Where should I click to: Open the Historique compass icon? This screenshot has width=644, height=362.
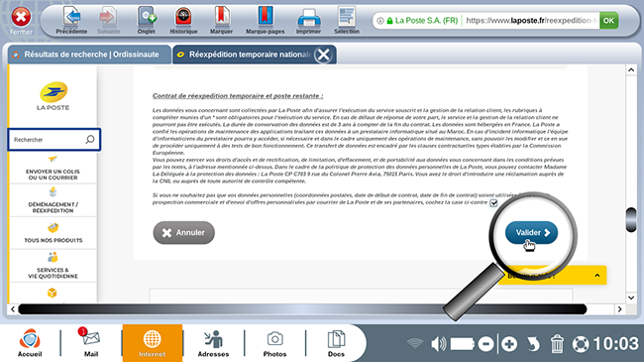[183, 21]
